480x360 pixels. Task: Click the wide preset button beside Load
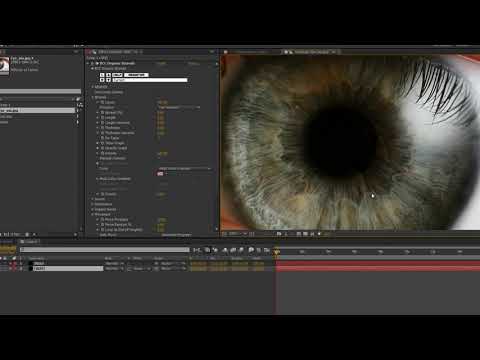click(x=136, y=75)
